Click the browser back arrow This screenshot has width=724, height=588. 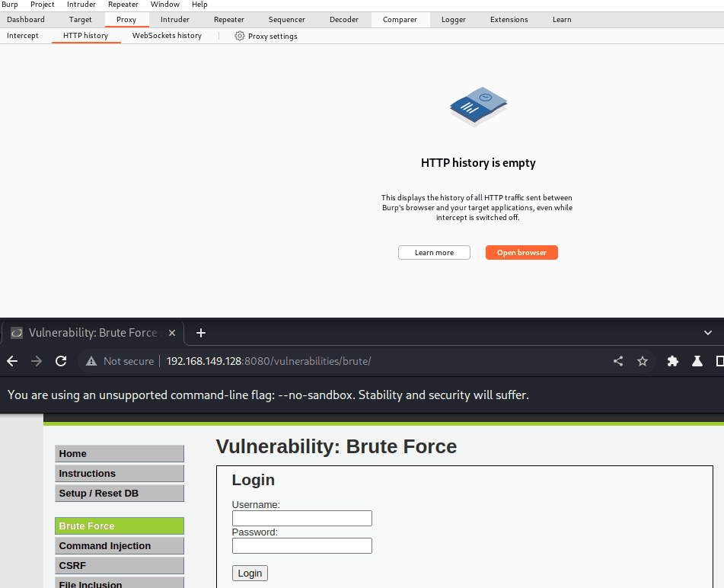tap(12, 361)
